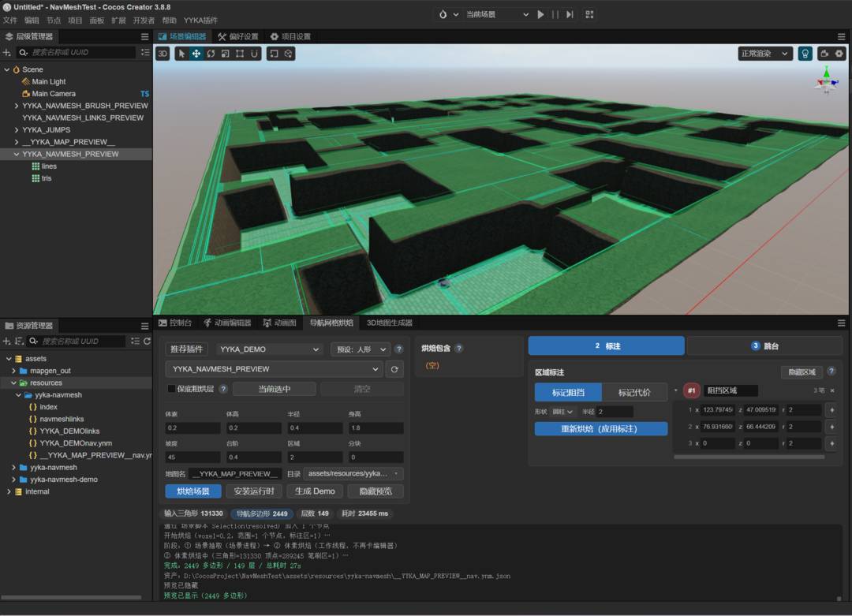
Task: Add a new asset in the assets panel
Action: pyautogui.click(x=7, y=342)
